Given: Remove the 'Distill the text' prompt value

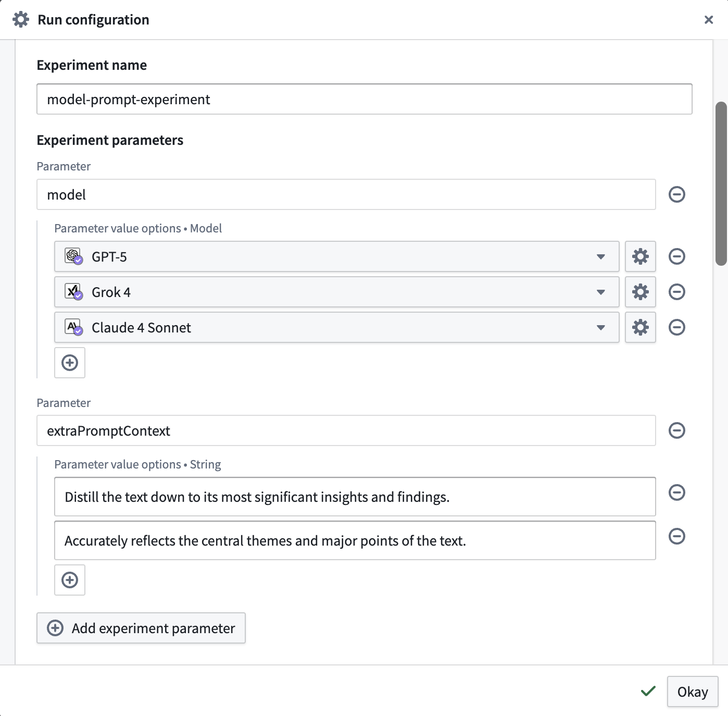Looking at the screenshot, I should coord(676,492).
